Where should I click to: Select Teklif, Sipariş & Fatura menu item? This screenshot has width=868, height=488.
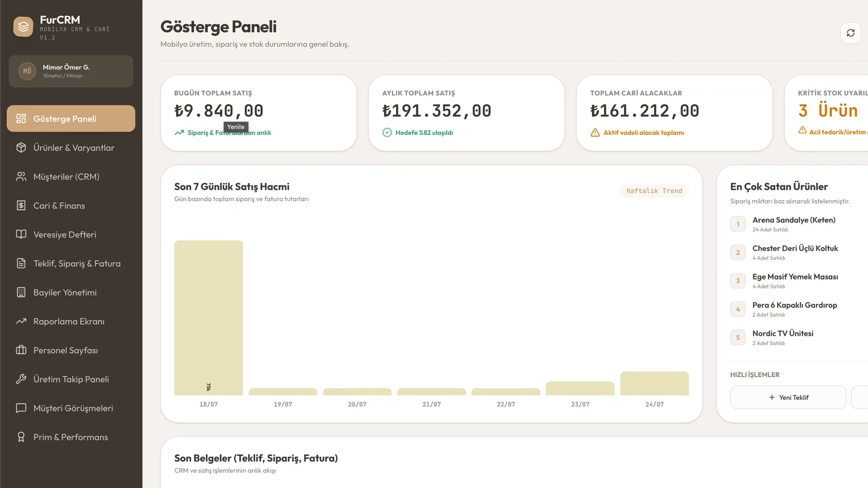coord(71,263)
